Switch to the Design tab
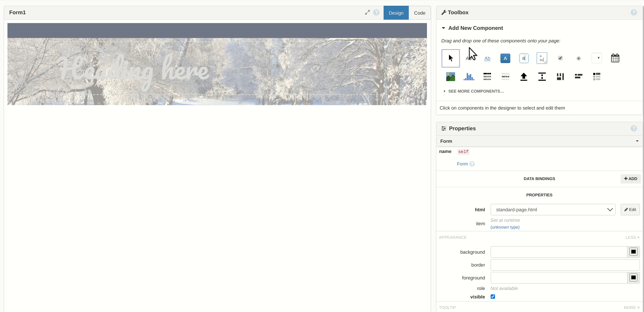Screen dimensions: 644x312 point(396,13)
